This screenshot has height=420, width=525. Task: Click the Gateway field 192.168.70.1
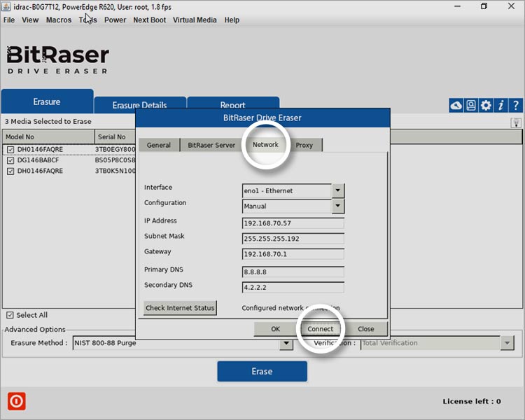coord(293,254)
